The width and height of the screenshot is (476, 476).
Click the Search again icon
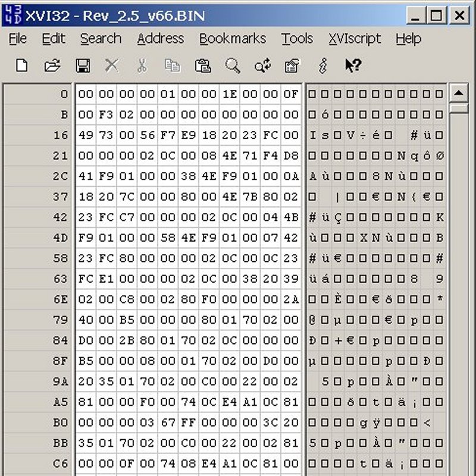click(x=262, y=65)
